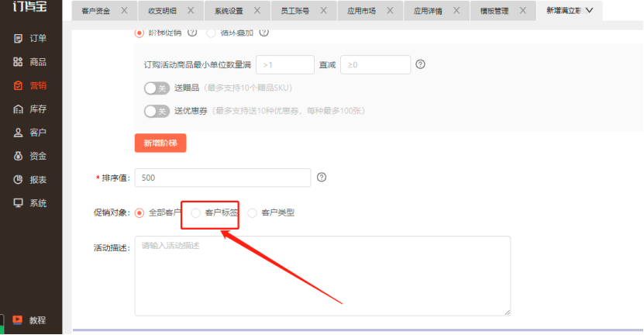Close the 系统设置 tab
644x335 pixels.
point(257,10)
